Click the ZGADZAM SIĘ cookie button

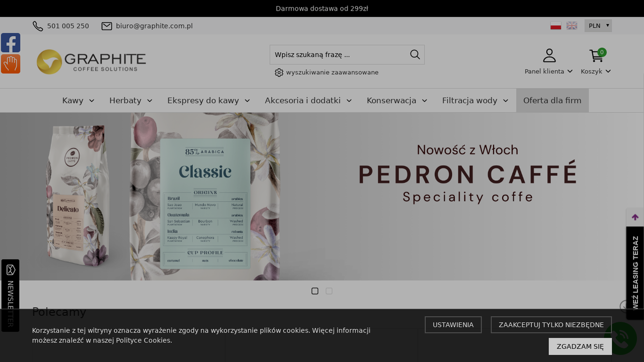580,346
